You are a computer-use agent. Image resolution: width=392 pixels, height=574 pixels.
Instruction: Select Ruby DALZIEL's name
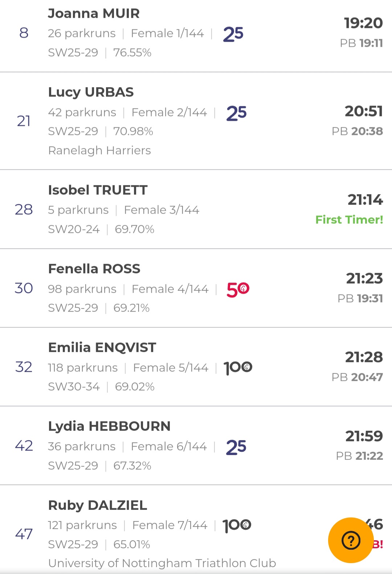point(97,505)
